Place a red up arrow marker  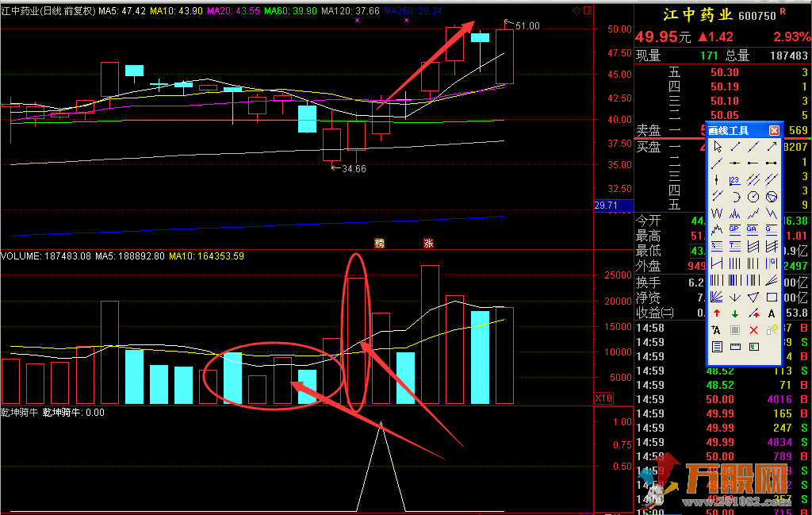pos(717,313)
